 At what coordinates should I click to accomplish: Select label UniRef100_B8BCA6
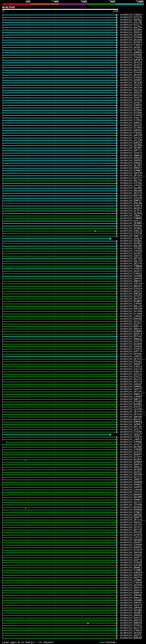[131, 623]
